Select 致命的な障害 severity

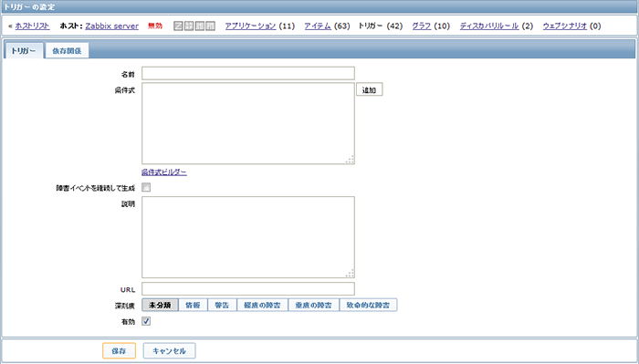368,305
